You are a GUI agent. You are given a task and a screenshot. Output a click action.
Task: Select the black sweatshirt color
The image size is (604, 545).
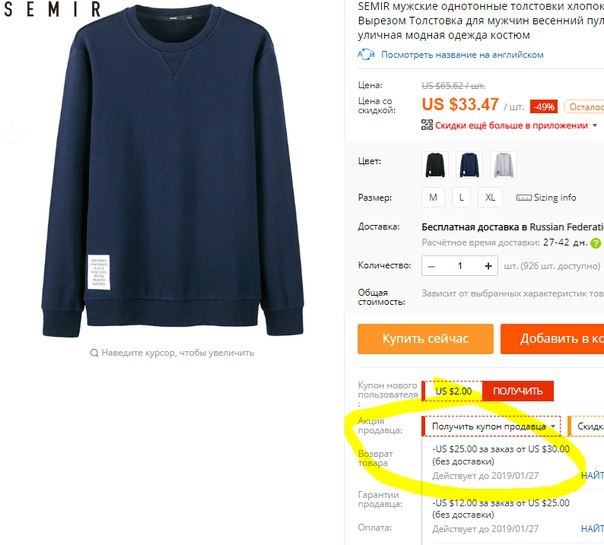tap(435, 165)
